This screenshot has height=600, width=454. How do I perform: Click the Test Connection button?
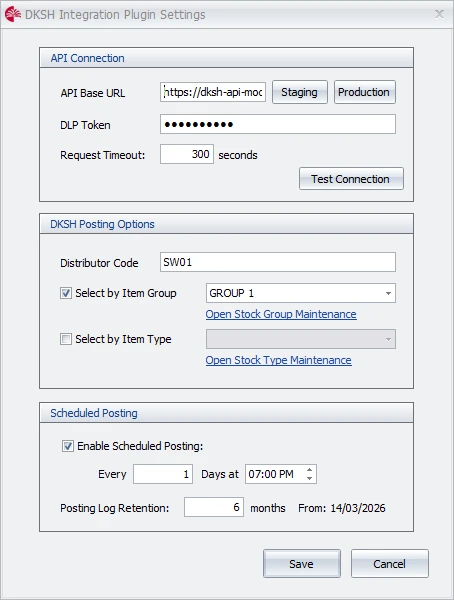[351, 179]
